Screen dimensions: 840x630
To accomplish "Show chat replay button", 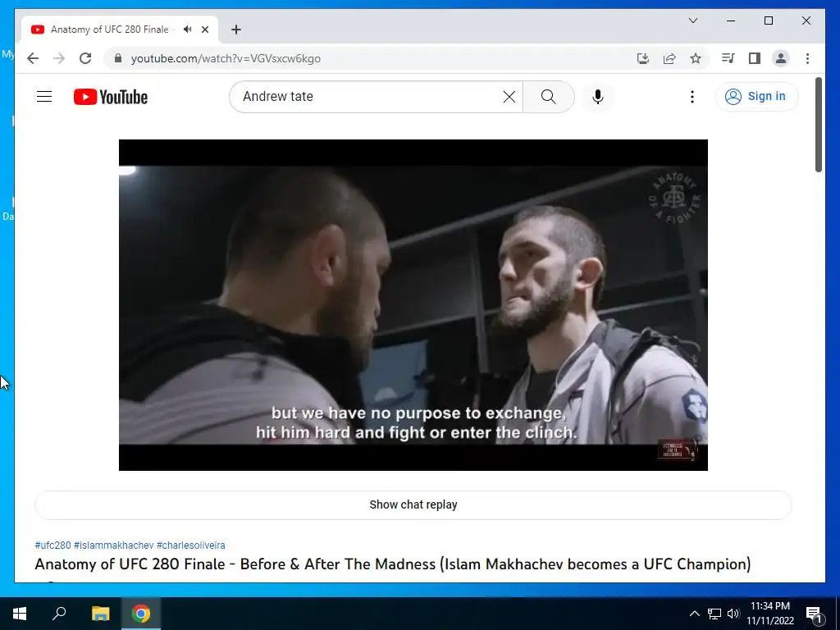I will (413, 504).
